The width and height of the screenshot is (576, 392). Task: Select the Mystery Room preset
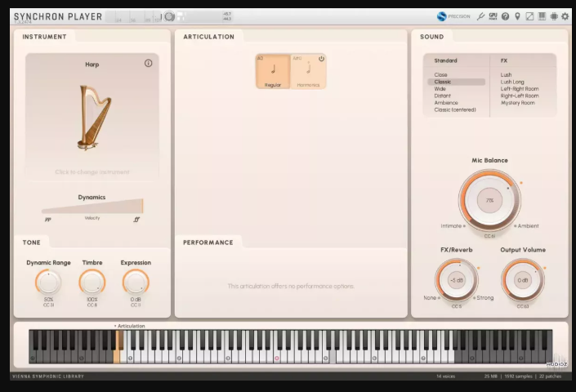click(x=518, y=103)
